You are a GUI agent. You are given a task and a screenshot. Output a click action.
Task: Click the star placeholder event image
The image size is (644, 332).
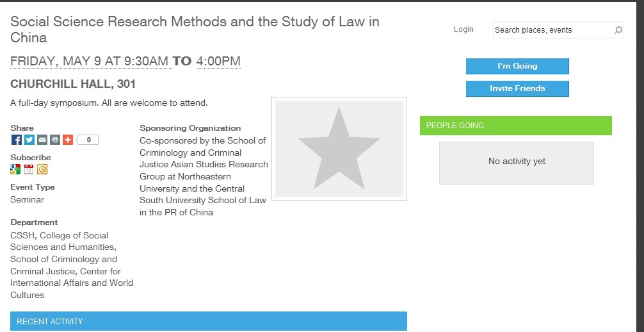[339, 149]
